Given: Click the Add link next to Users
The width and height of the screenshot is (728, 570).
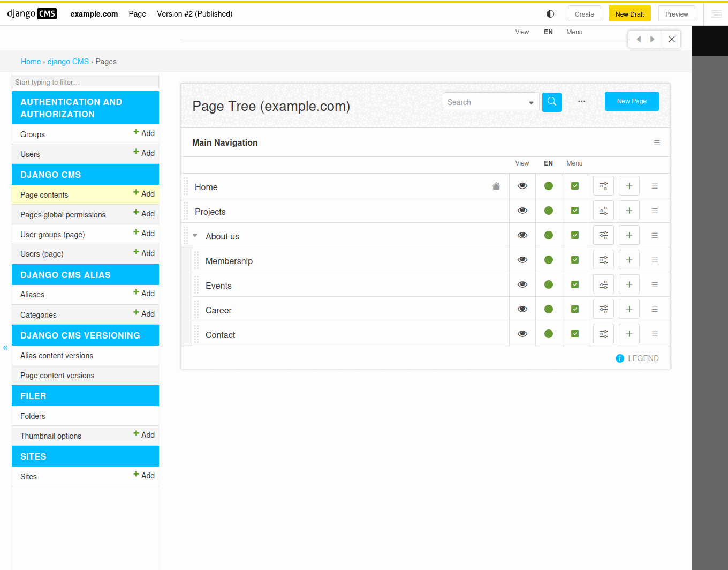Looking at the screenshot, I should click(x=144, y=153).
